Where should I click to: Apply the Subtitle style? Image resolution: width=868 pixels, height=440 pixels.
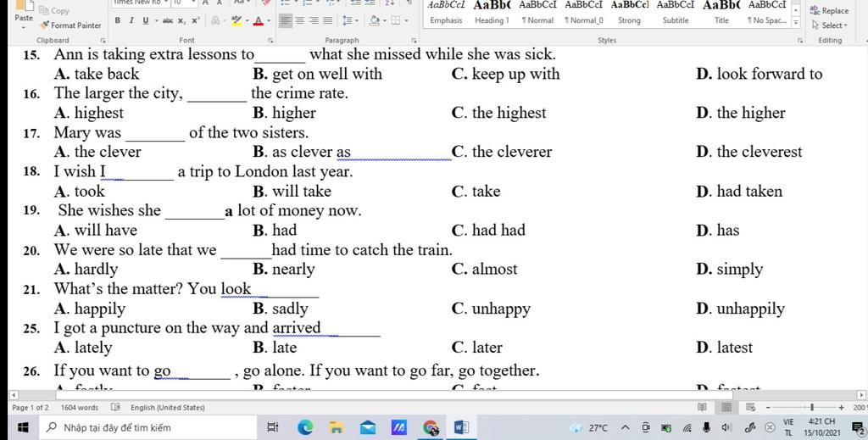coord(676,14)
